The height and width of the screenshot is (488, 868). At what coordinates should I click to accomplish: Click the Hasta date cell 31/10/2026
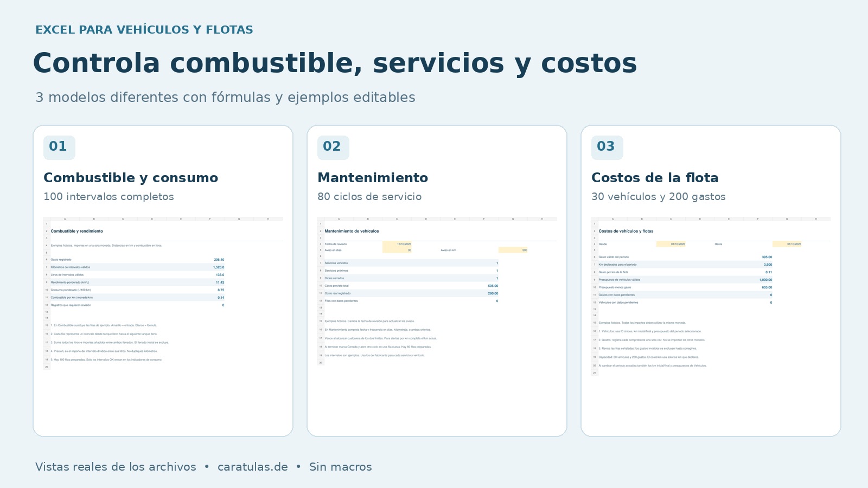click(x=787, y=244)
